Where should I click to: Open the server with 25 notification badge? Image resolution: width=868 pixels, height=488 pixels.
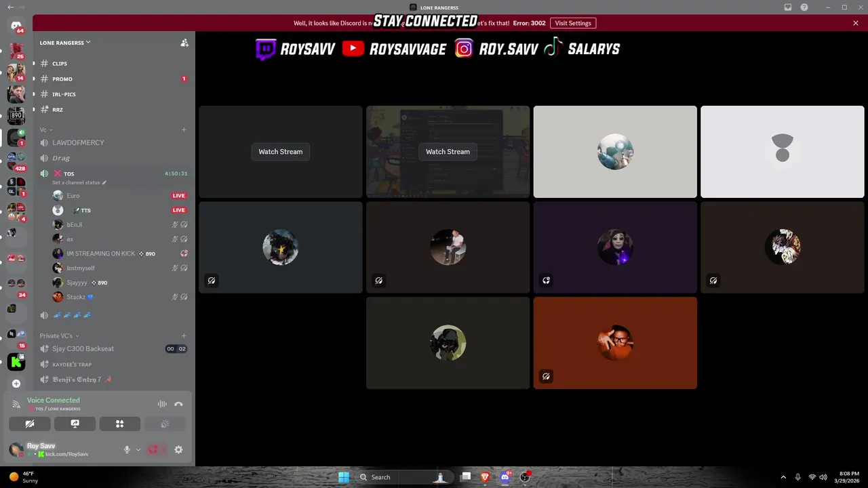tap(16, 50)
